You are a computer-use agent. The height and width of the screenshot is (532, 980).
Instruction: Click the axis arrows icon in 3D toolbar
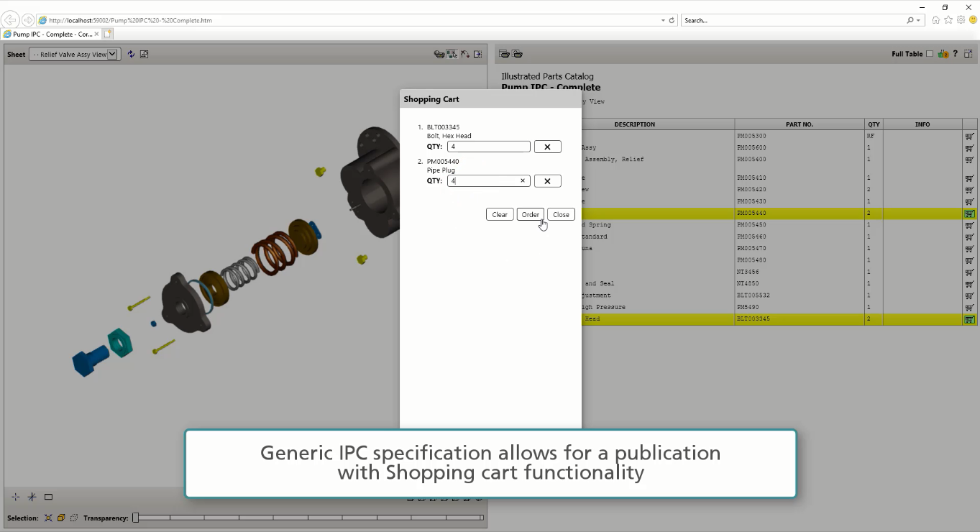(x=465, y=54)
